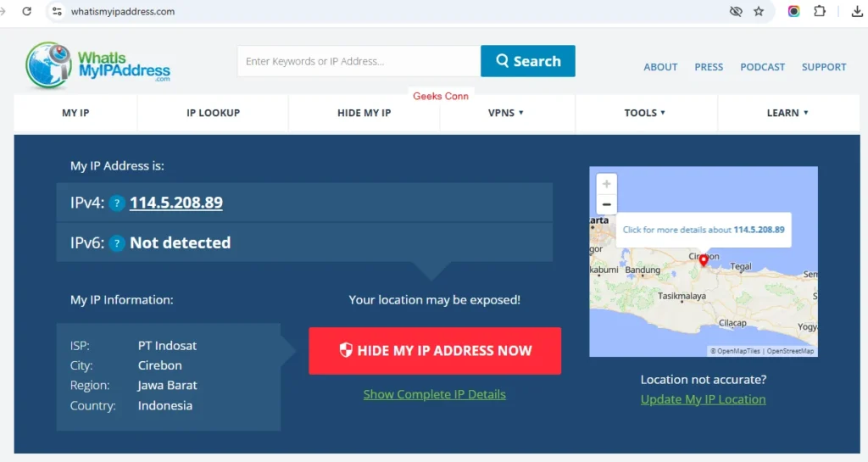Click the red location pin on map

point(704,260)
